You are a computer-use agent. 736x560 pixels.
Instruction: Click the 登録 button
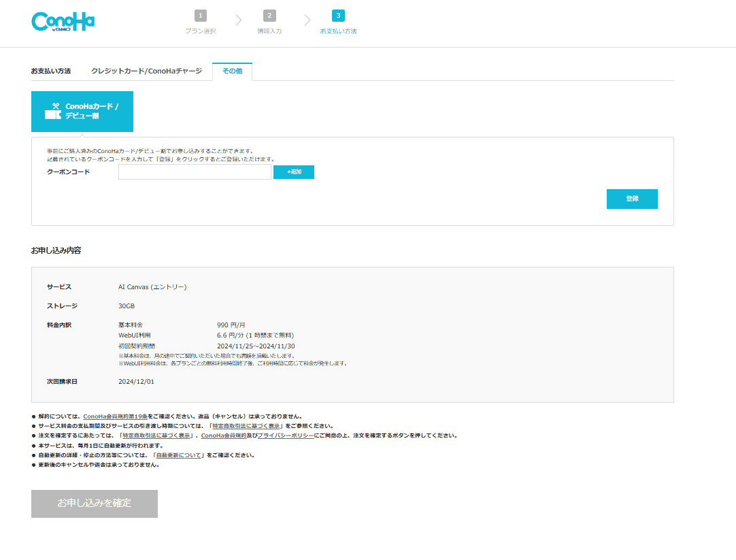632,199
